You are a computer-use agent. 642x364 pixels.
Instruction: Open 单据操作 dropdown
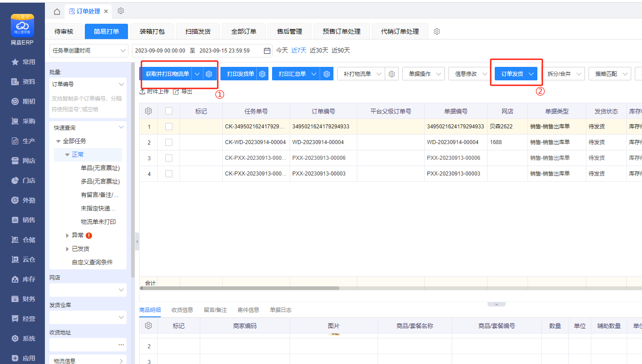(x=424, y=74)
